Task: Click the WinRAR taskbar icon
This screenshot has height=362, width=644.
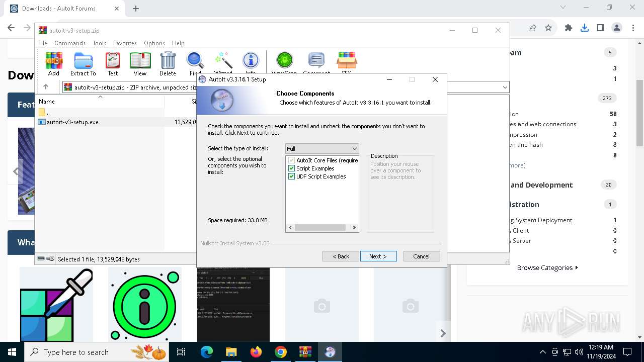Action: point(305,352)
